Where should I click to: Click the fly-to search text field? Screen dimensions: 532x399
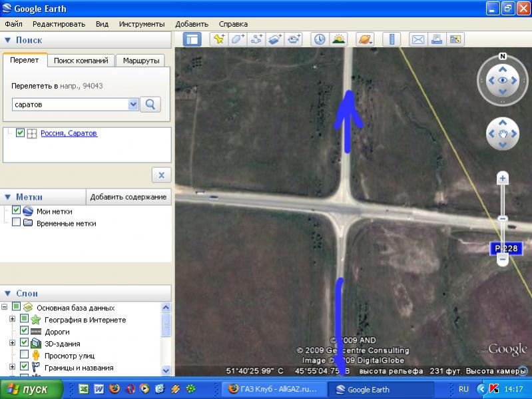71,105
